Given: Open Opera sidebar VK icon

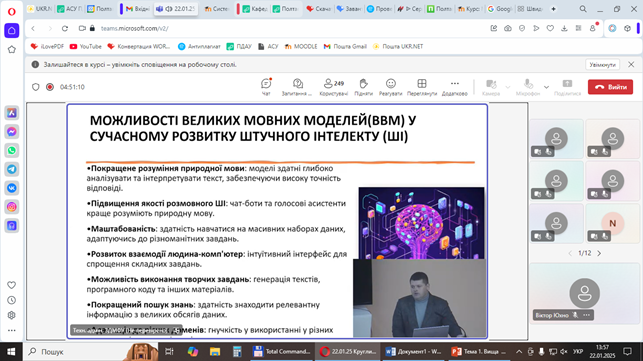Looking at the screenshot, I should pyautogui.click(x=11, y=188).
